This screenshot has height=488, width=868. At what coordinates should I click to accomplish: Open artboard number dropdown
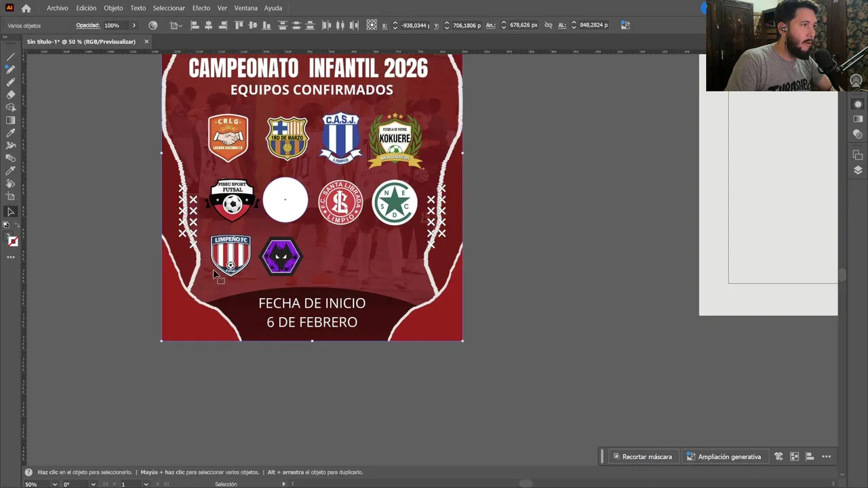[146, 484]
